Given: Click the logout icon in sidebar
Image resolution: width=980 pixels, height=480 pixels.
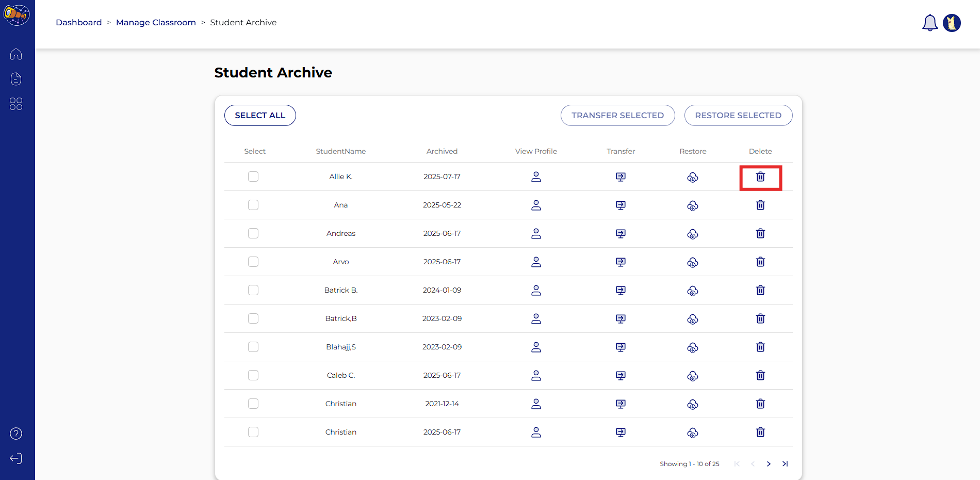Looking at the screenshot, I should click(x=16, y=458).
